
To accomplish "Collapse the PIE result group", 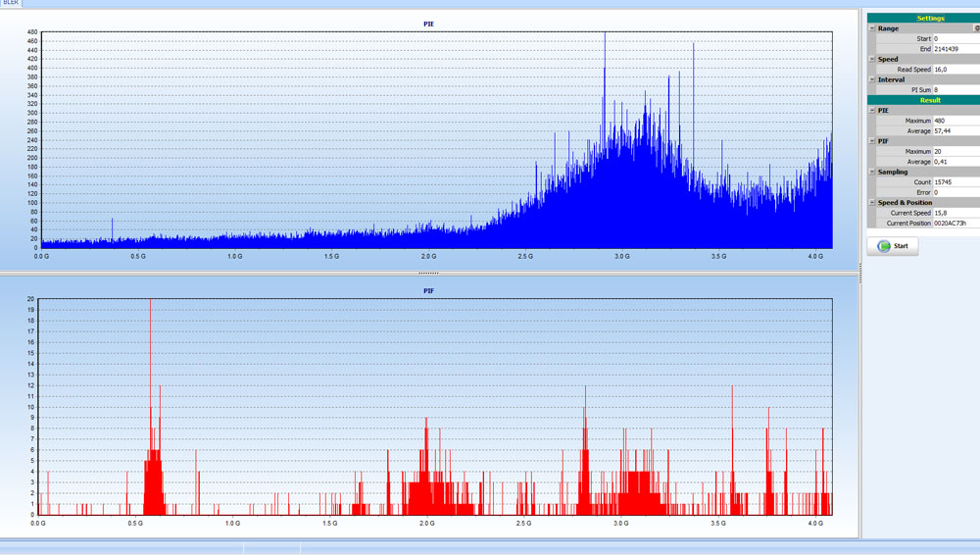I will click(872, 110).
